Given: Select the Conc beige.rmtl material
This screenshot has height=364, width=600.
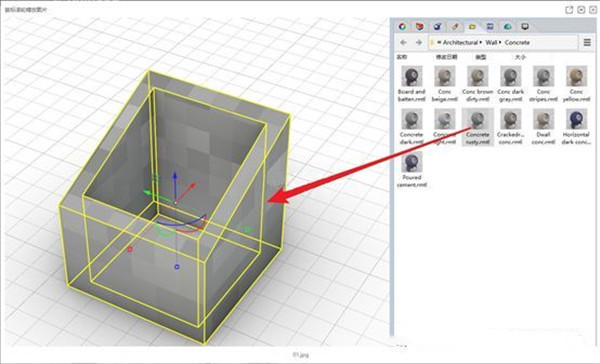Looking at the screenshot, I should tap(444, 84).
